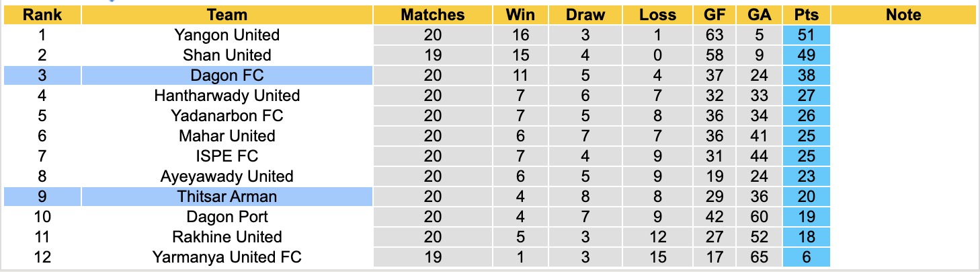Click the Ayeyawady United team name

[227, 176]
